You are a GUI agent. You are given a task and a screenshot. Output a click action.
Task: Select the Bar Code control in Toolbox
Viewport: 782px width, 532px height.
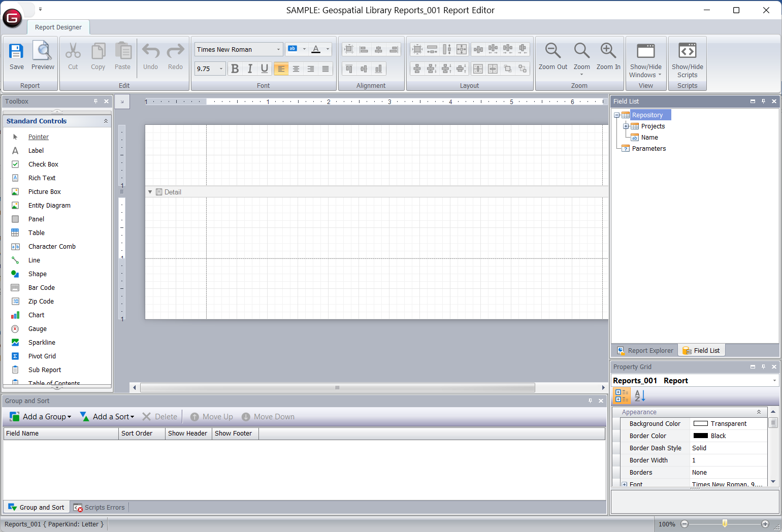click(41, 288)
